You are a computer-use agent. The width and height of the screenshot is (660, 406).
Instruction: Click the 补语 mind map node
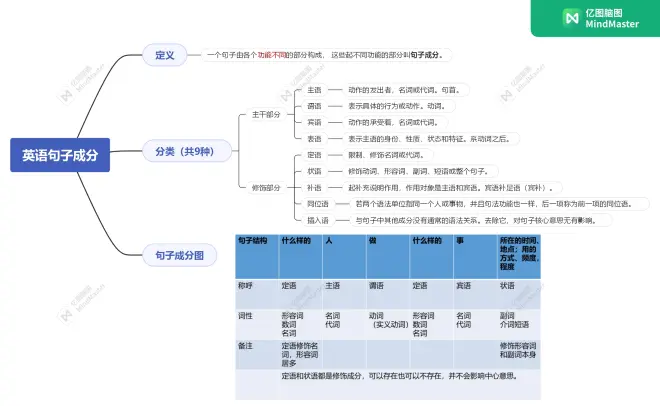(314, 187)
